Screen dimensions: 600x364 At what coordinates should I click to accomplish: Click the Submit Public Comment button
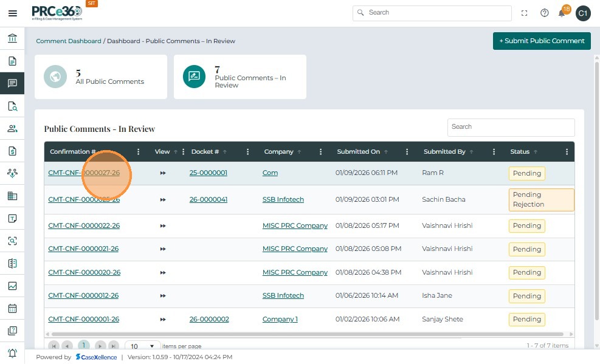point(542,41)
